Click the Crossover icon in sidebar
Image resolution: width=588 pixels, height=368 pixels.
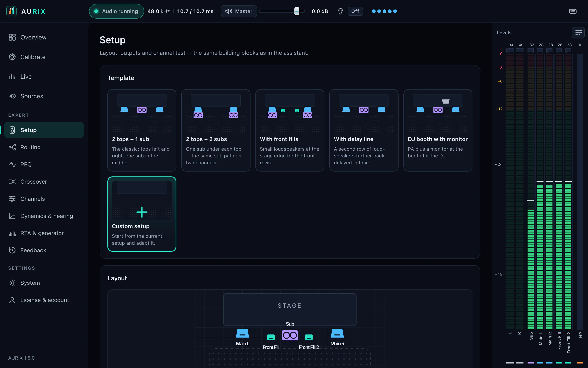click(x=12, y=182)
